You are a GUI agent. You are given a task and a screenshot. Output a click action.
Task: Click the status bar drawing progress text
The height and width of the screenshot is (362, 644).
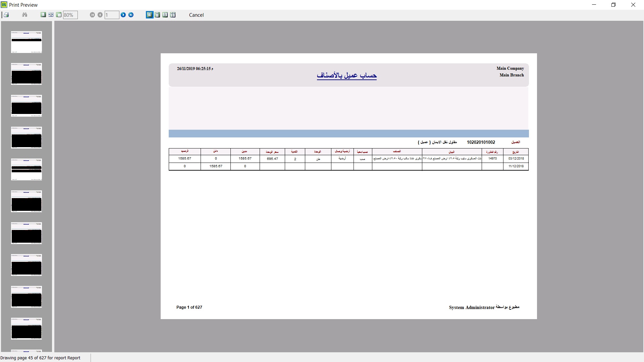point(40,358)
